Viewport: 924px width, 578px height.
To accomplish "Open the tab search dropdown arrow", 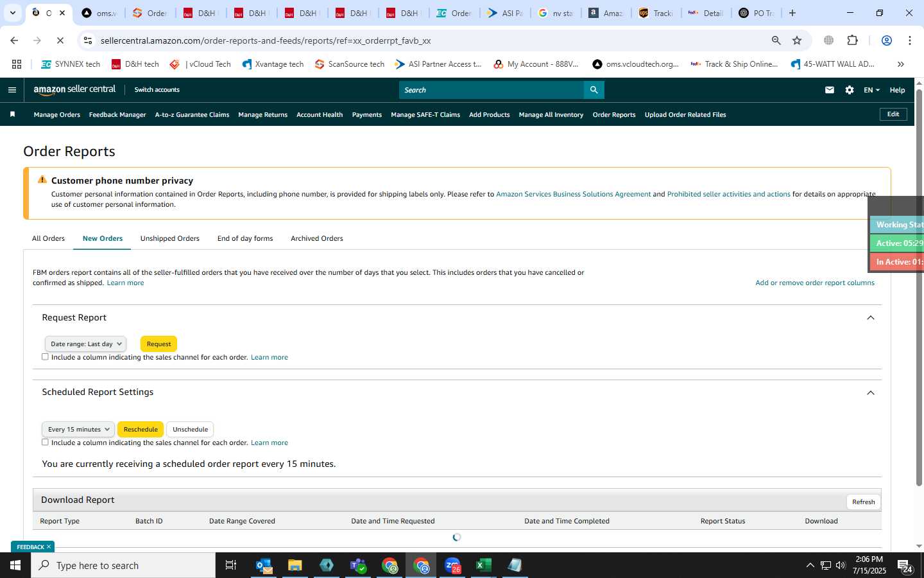I will tap(12, 13).
